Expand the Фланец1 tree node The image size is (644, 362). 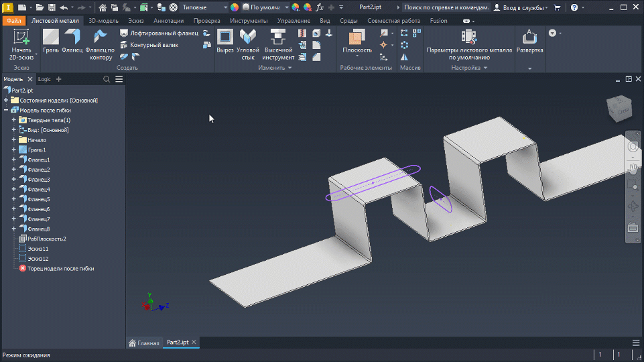[x=14, y=160]
